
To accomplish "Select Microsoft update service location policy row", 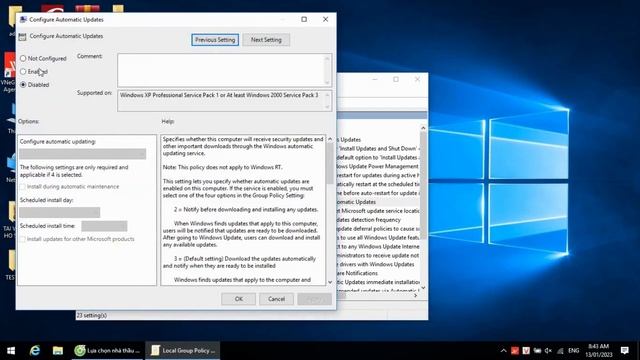I will (x=378, y=211).
